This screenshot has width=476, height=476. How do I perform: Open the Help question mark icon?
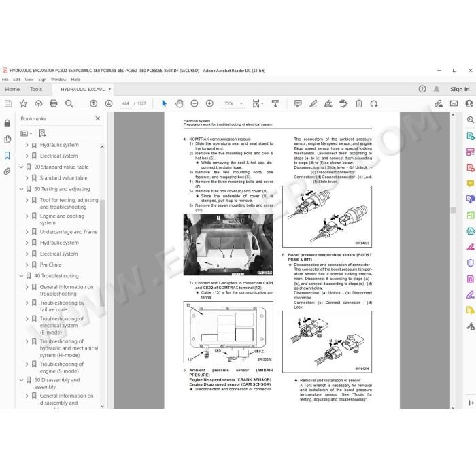[422, 89]
